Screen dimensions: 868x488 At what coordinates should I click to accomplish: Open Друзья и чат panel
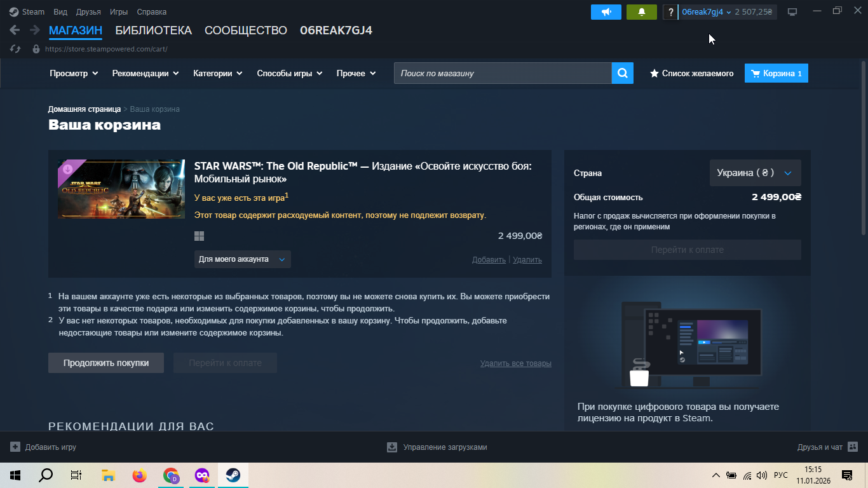(827, 447)
